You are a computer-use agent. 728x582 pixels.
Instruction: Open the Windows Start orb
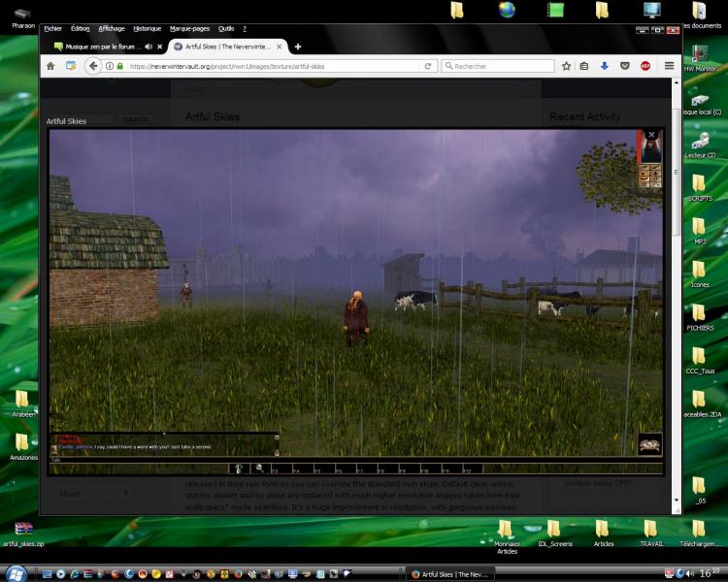pos(16,573)
